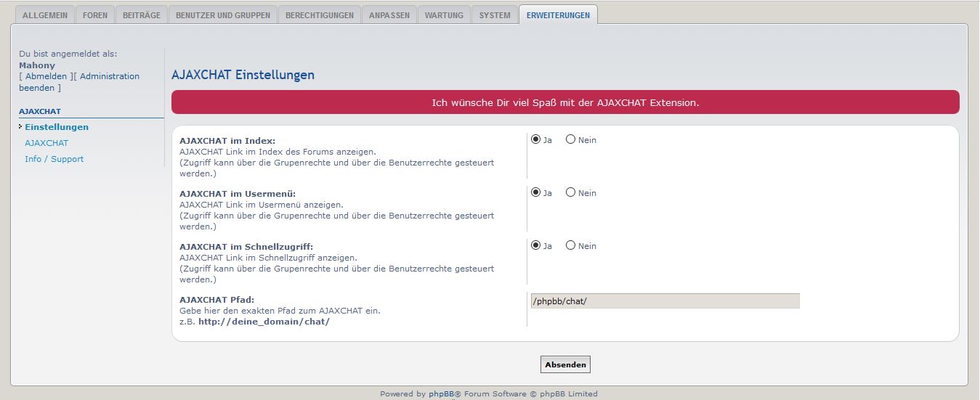Switch to the ANPASSEN tab
The image size is (980, 400).
point(389,15)
